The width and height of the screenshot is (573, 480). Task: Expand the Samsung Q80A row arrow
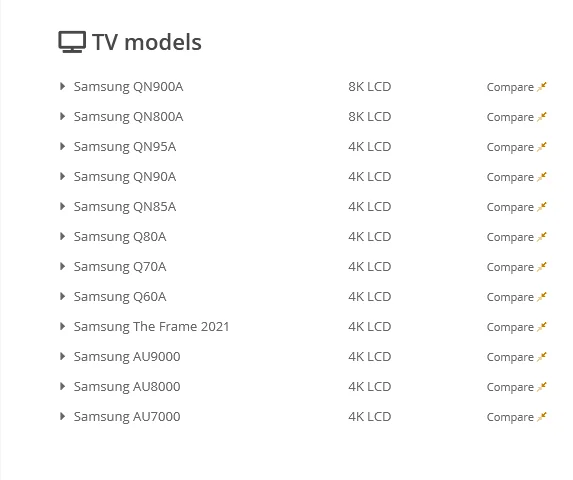click(62, 236)
